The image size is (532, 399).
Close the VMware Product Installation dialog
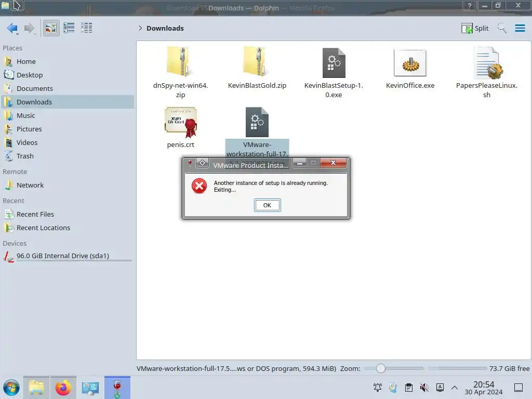pyautogui.click(x=333, y=163)
